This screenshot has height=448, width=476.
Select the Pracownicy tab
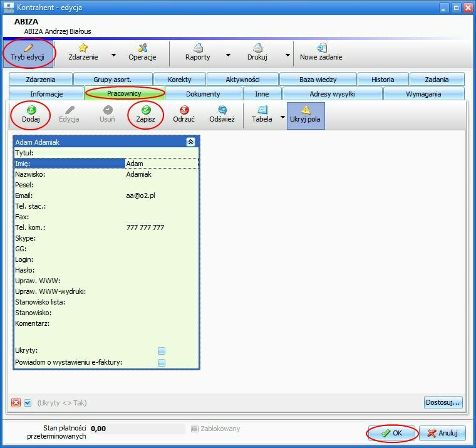(x=125, y=93)
